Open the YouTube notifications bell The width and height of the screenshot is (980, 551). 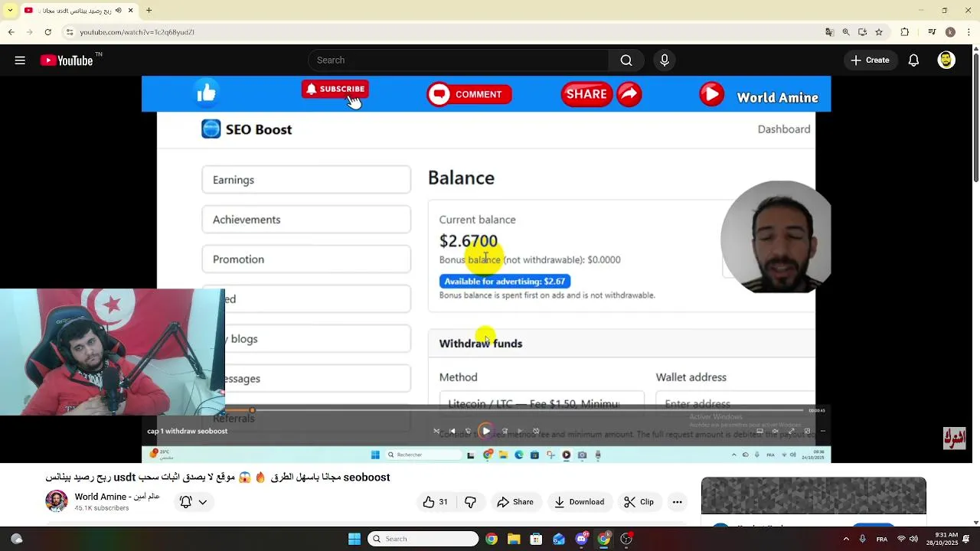pos(913,60)
